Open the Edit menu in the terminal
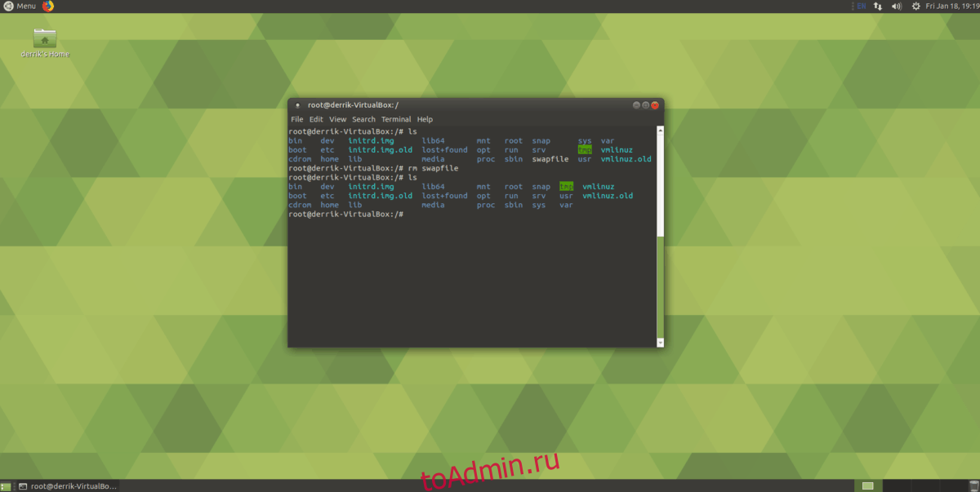Screen dimensions: 980x492 (x=316, y=119)
